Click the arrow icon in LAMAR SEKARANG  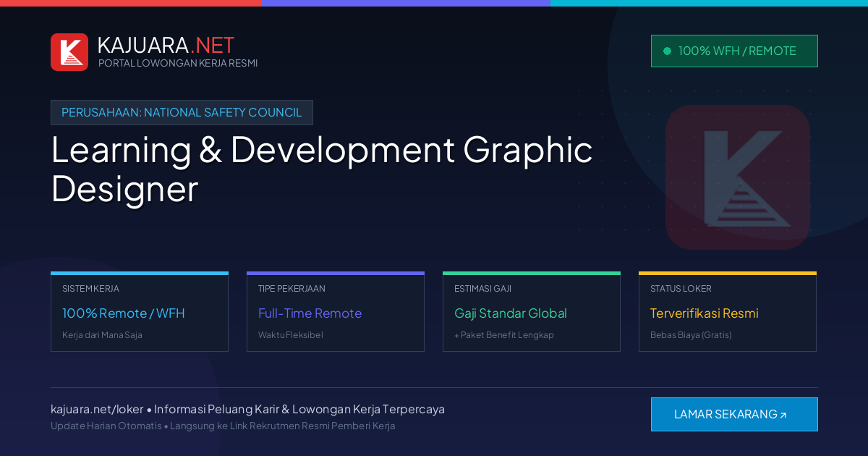point(783,415)
